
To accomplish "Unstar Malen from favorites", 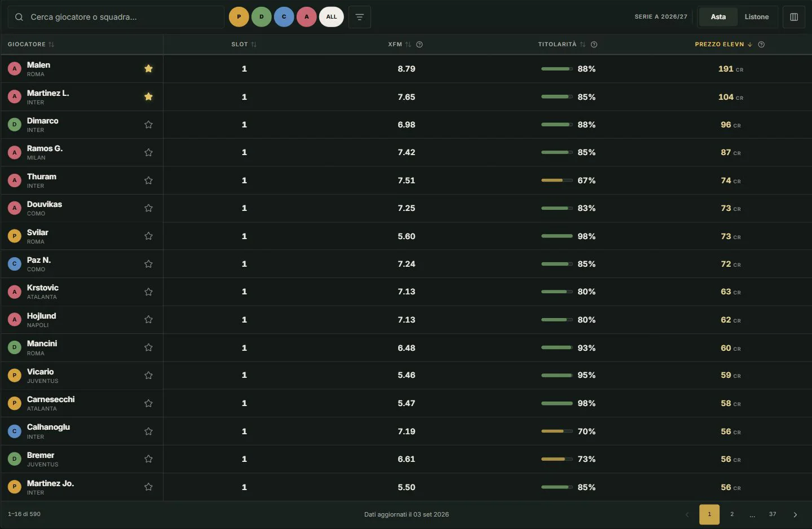I will [x=148, y=69].
